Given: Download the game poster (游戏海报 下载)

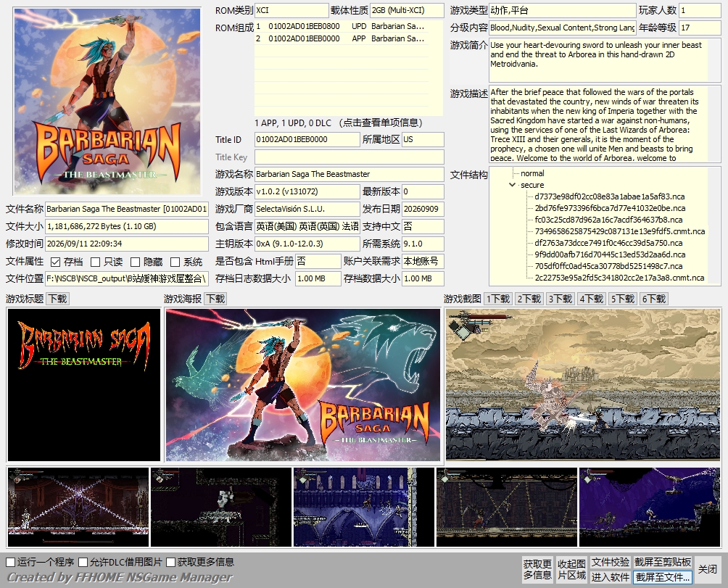Looking at the screenshot, I should pos(215,299).
